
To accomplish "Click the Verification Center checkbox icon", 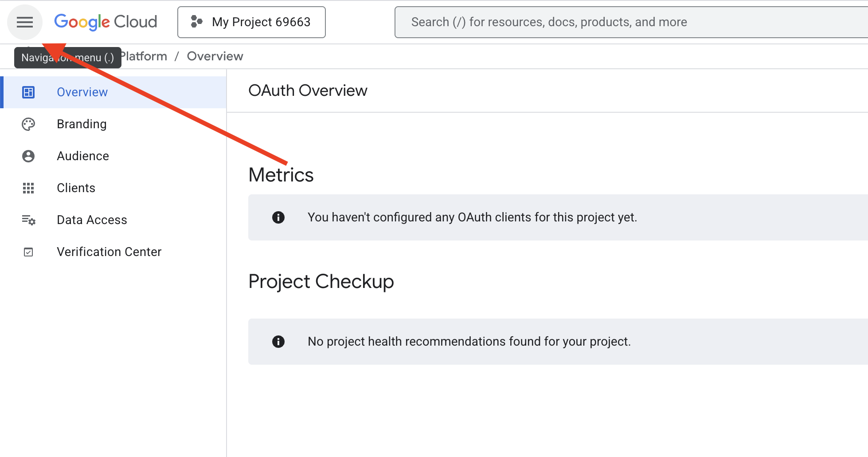I will 28,252.
